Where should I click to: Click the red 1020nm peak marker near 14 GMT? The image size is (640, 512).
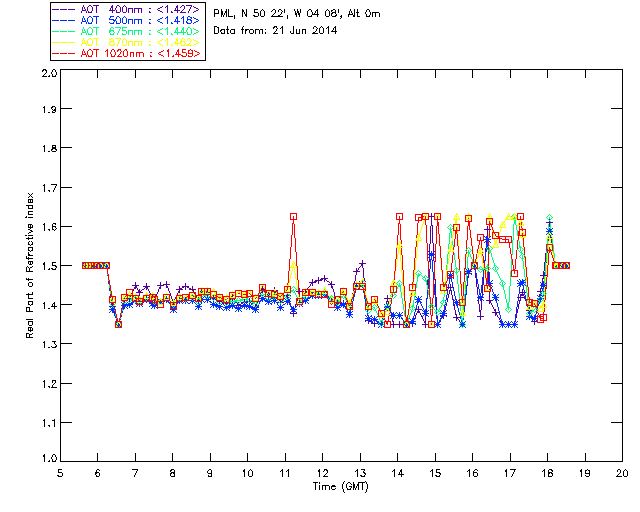tap(400, 216)
